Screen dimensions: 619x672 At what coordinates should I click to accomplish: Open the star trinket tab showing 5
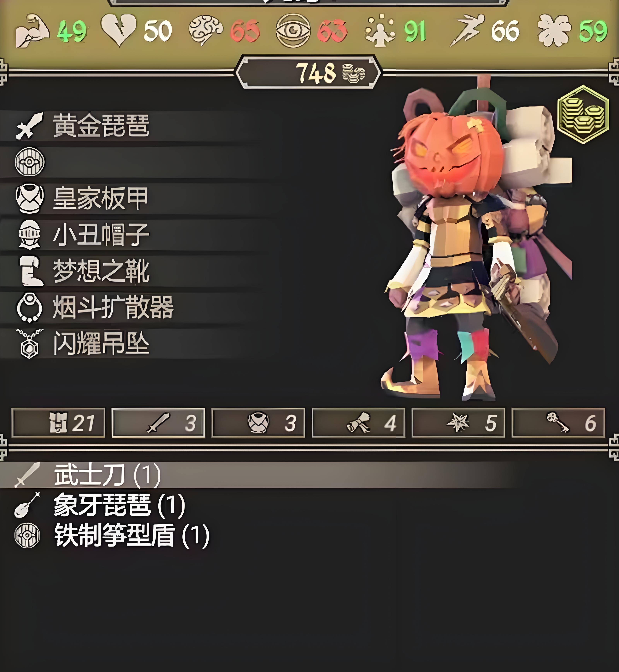tap(458, 423)
